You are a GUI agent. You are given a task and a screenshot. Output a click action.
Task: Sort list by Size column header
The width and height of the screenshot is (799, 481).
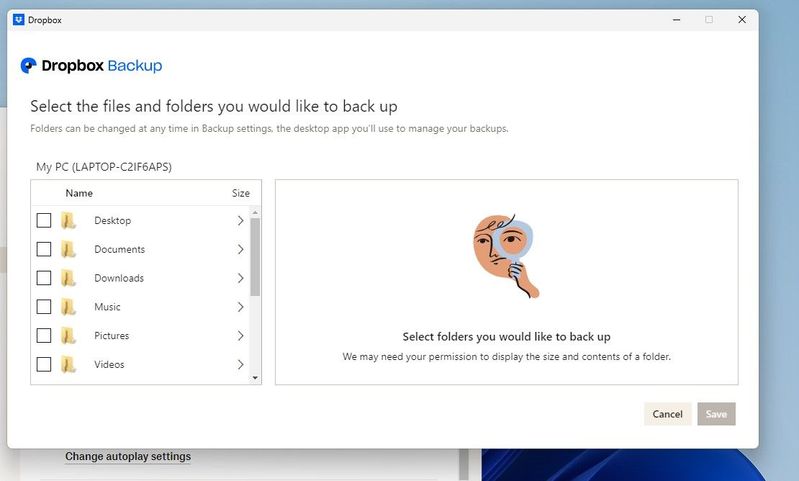(240, 193)
